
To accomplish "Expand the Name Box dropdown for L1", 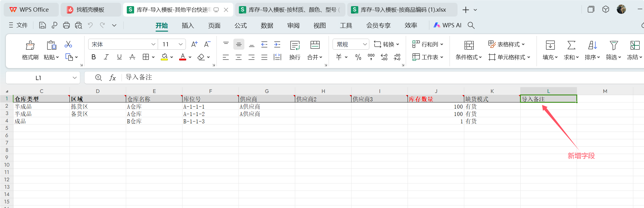I will 74,78.
